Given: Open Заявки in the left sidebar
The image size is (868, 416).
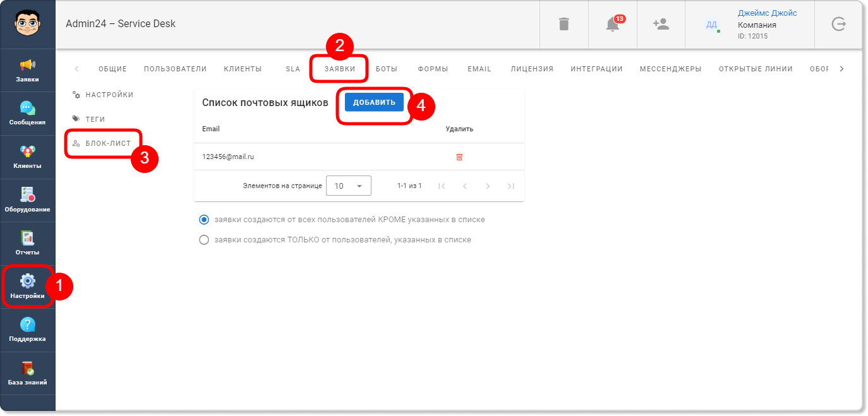Looking at the screenshot, I should point(28,71).
